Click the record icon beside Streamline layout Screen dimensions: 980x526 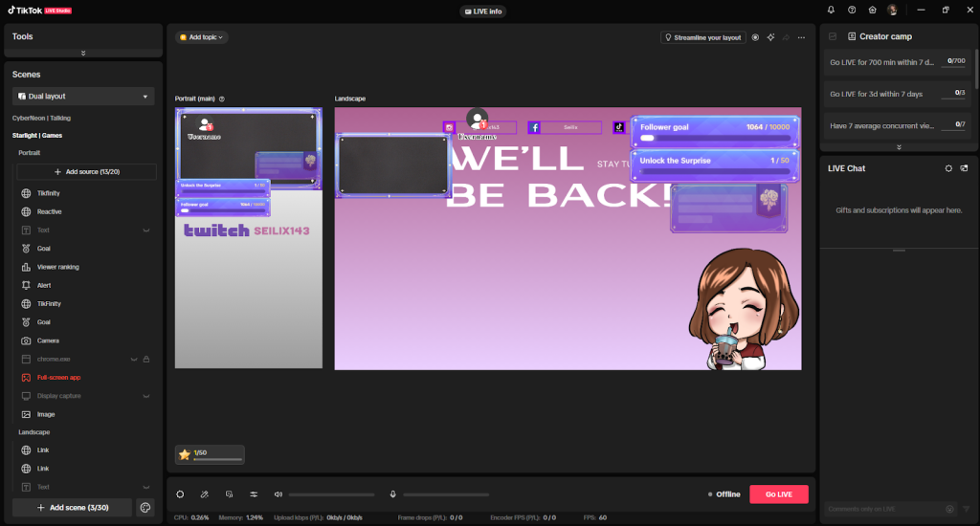tap(755, 37)
